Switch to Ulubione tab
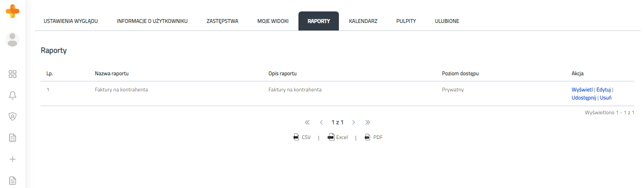 pos(447,21)
